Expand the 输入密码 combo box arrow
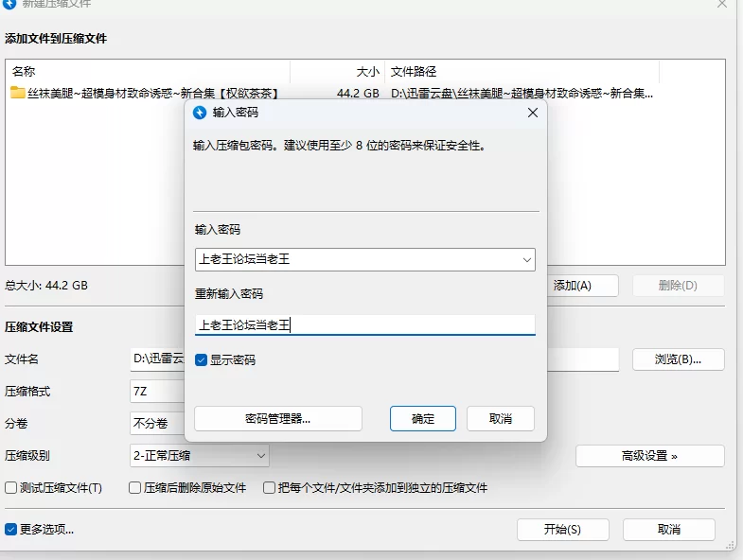743x560 pixels. pos(526,259)
